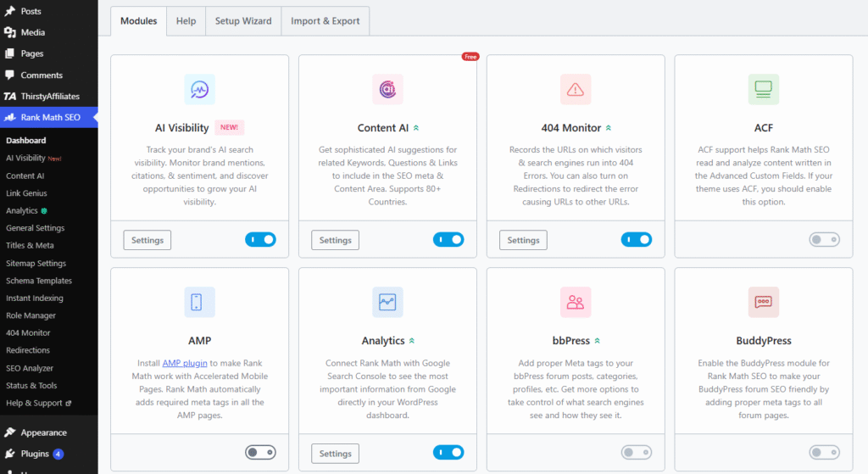Enable the ACF module toggle
Screen dimensions: 868x474
point(824,240)
